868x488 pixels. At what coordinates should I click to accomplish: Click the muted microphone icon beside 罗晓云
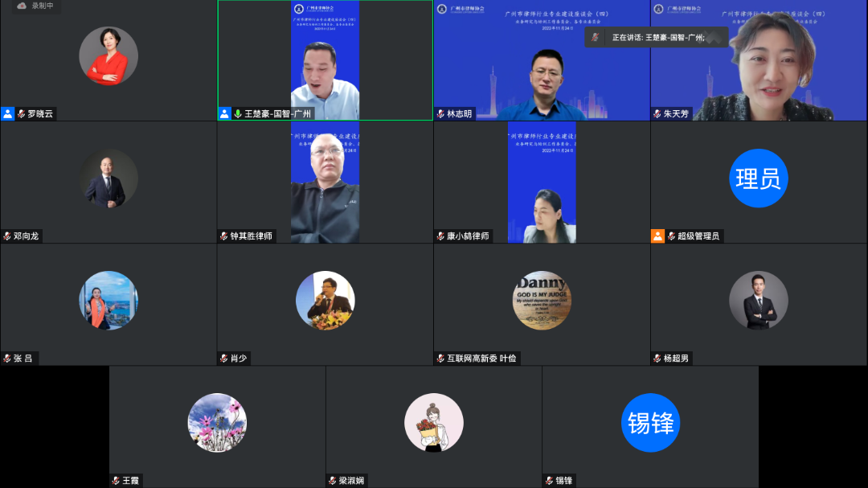pos(20,113)
